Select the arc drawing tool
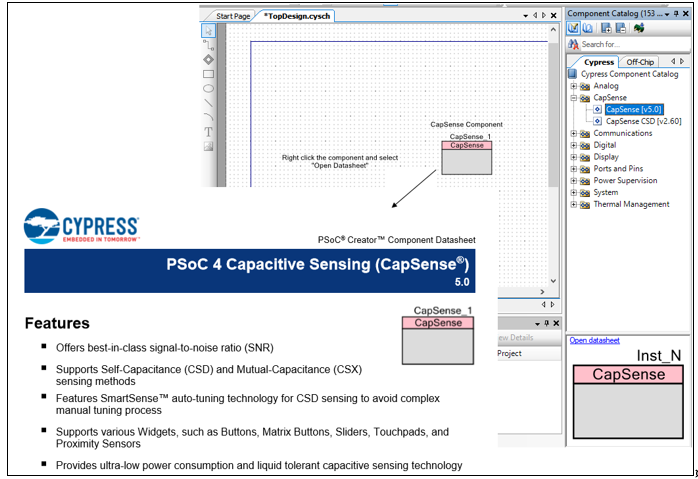This screenshot has height=479, width=698. tap(208, 117)
